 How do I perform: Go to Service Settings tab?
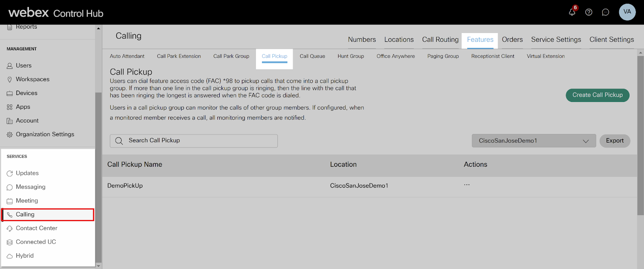(556, 39)
